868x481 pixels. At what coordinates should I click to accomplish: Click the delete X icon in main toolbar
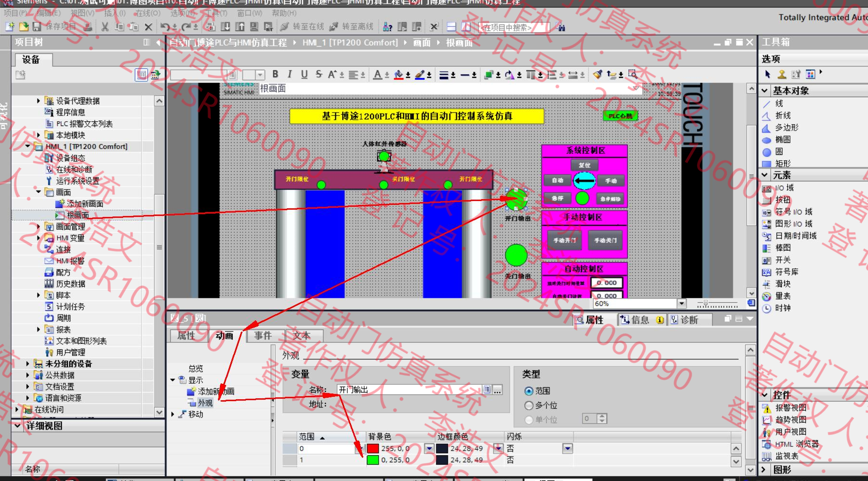click(148, 27)
